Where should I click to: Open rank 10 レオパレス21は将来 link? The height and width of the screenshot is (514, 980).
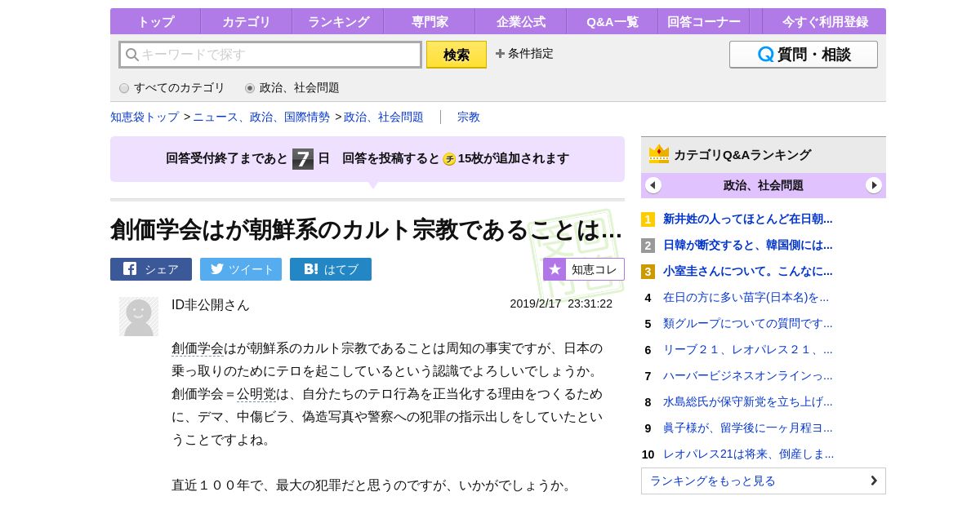point(749,454)
